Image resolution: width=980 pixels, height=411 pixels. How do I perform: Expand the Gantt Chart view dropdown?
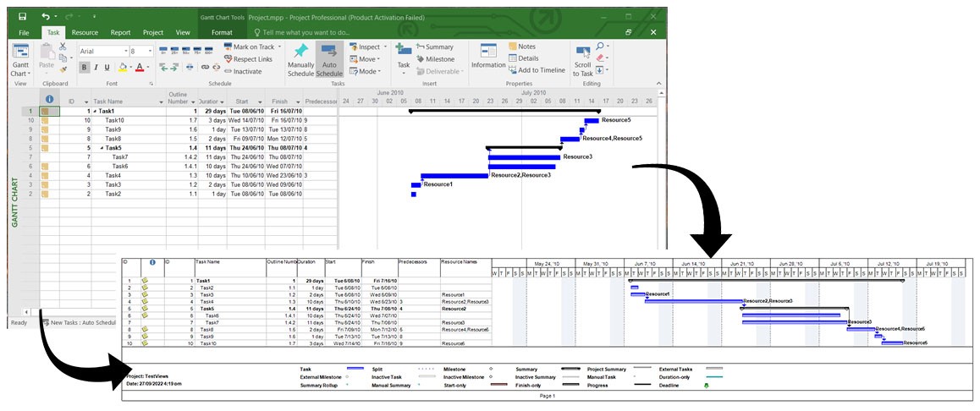[x=19, y=74]
